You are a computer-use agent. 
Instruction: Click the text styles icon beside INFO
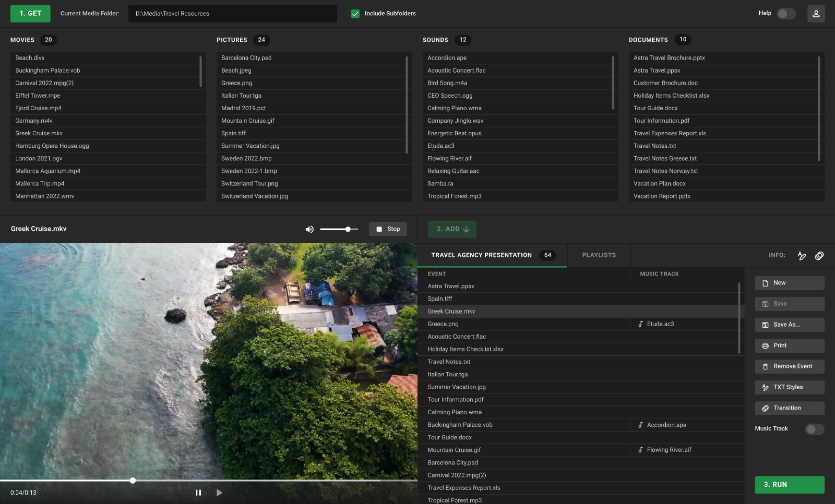click(x=801, y=255)
